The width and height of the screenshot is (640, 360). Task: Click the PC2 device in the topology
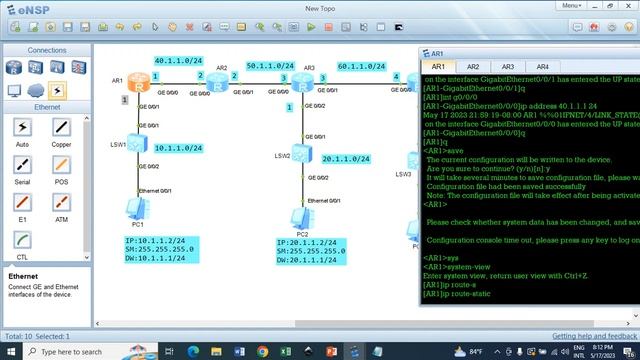302,219
